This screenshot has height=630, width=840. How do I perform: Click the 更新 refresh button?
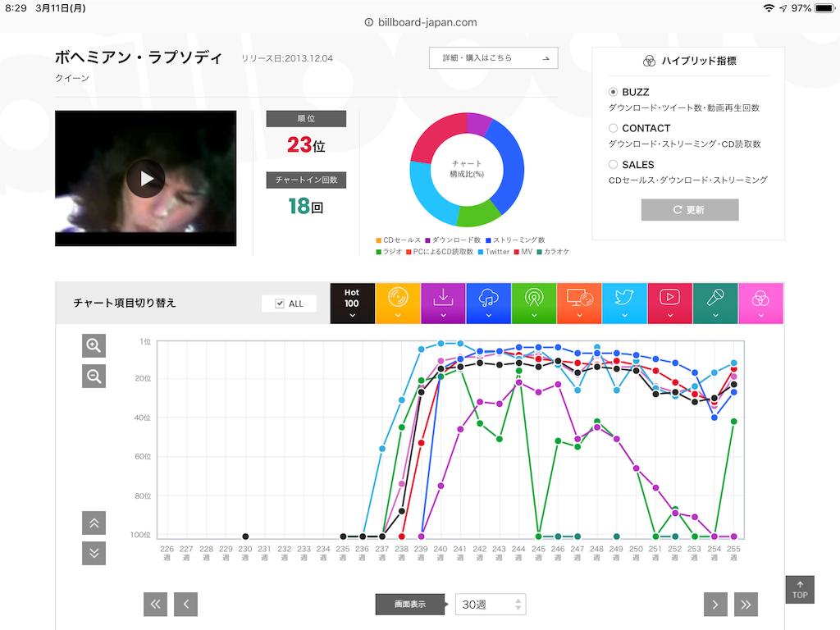pos(689,209)
